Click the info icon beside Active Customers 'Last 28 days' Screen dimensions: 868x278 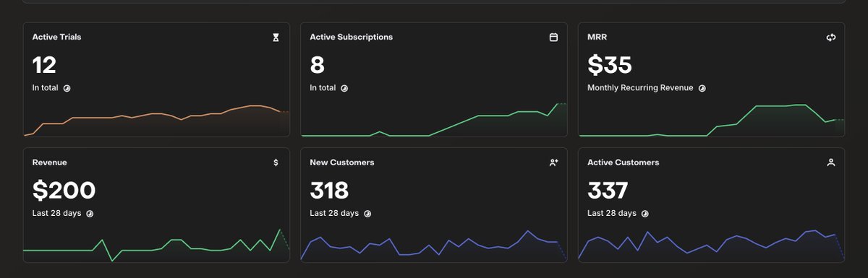point(645,214)
